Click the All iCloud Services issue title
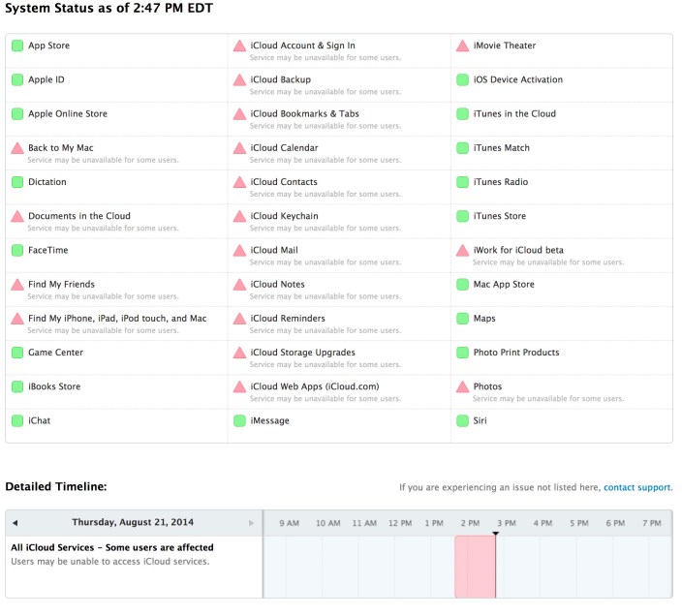This screenshot has width=682, height=616. point(112,547)
